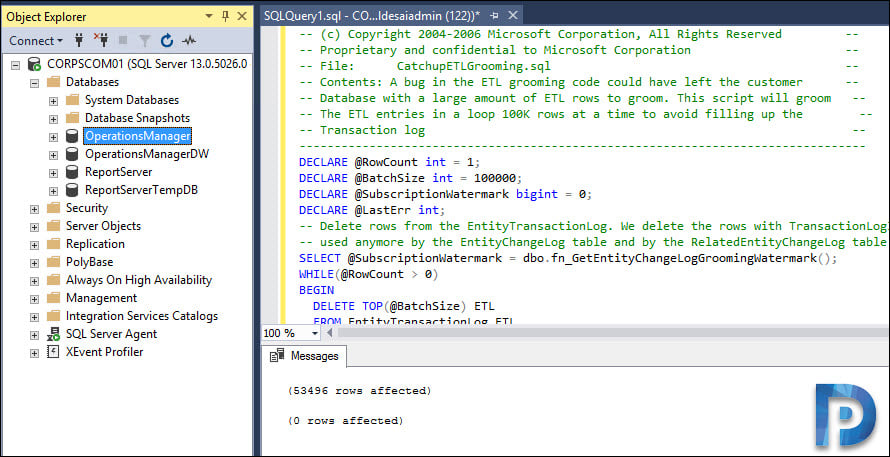This screenshot has width=890, height=457.
Task: Click the OperationsManager database cylinder icon
Action: click(72, 136)
